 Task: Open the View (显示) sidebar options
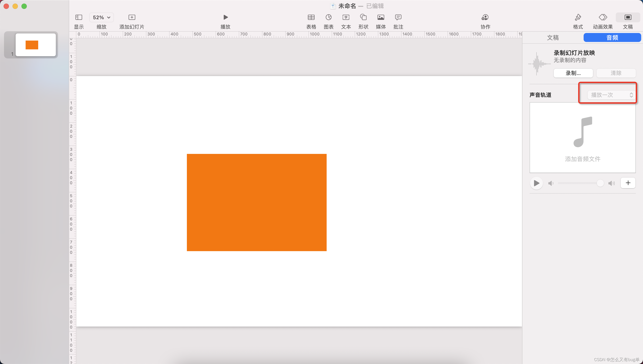(x=79, y=17)
